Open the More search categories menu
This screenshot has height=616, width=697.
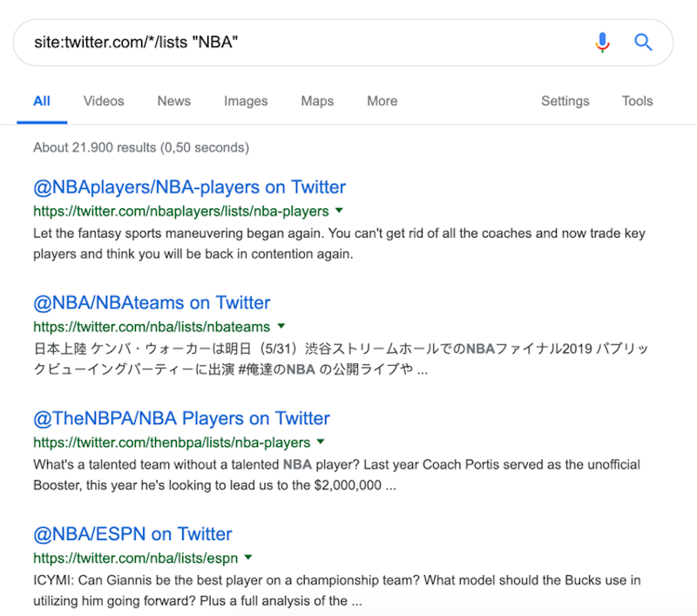[x=382, y=101]
